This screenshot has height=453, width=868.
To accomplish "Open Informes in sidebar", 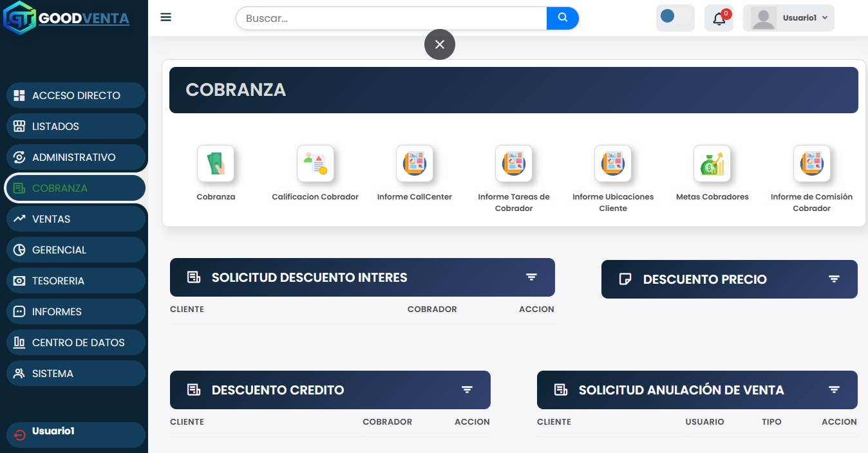I will click(x=76, y=311).
